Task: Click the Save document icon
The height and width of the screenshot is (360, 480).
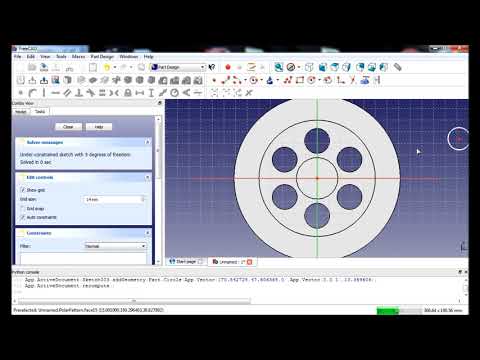Action: coord(44,67)
